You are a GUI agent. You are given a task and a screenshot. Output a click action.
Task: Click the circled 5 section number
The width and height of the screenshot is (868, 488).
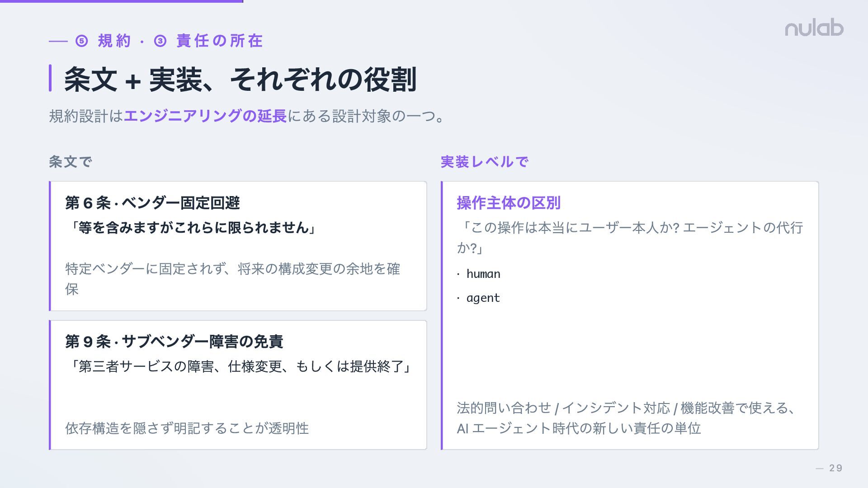pyautogui.click(x=81, y=41)
